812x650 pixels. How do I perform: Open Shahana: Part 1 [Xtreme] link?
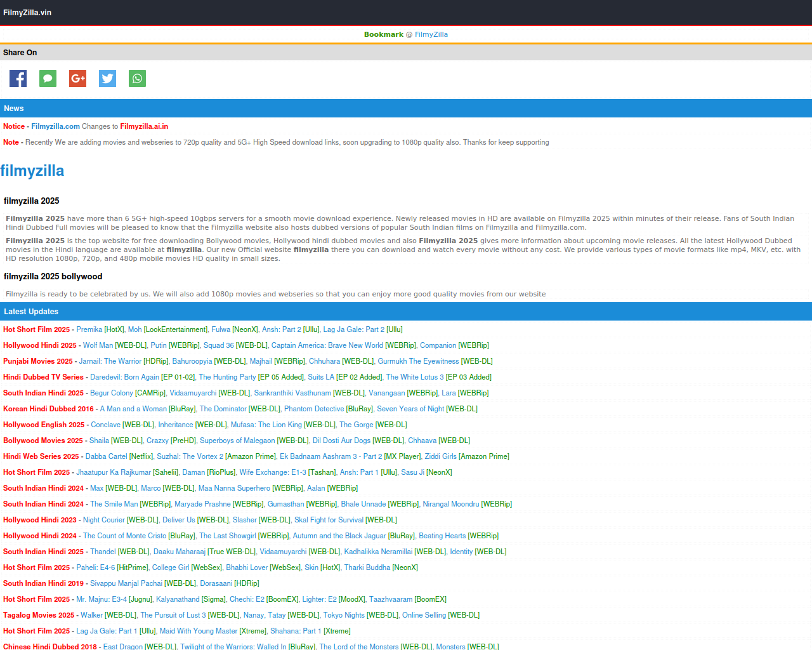tap(310, 631)
